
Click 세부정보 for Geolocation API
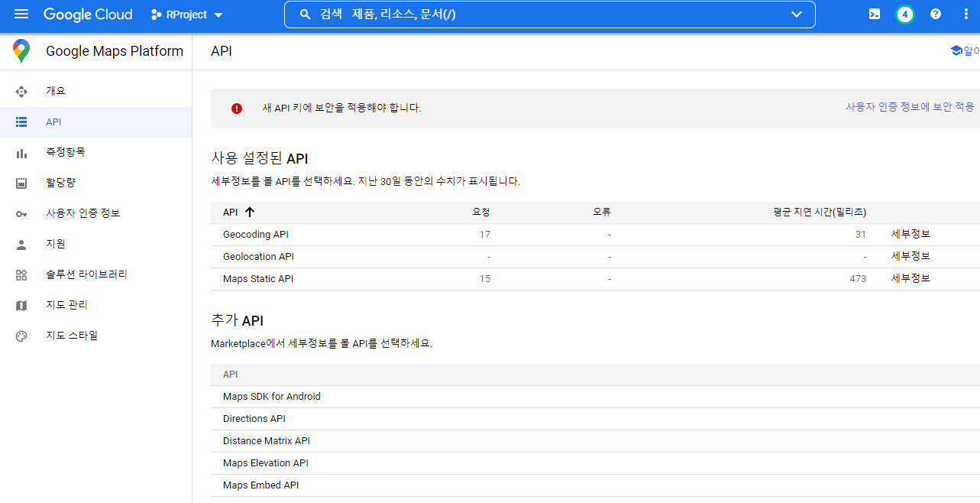pos(910,256)
